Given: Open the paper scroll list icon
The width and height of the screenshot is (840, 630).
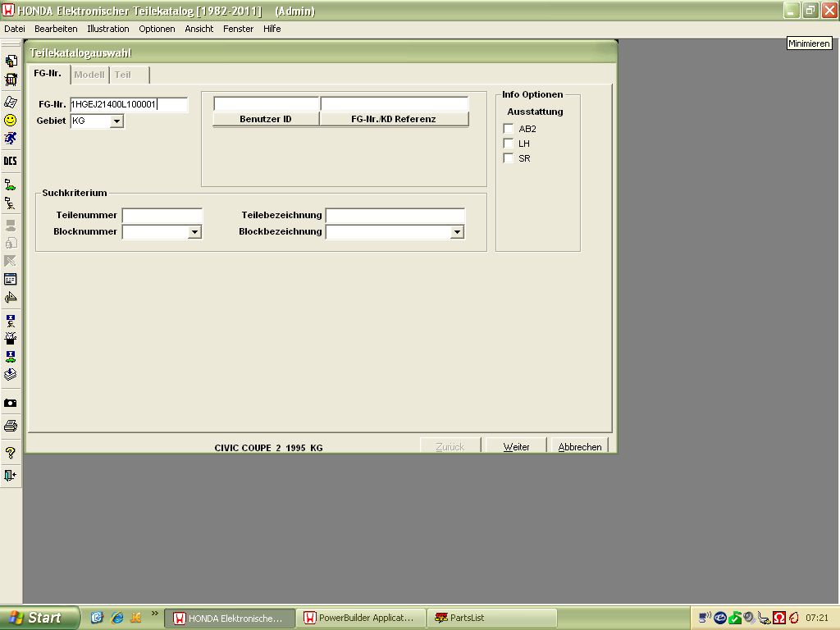Looking at the screenshot, I should pyautogui.click(x=11, y=102).
